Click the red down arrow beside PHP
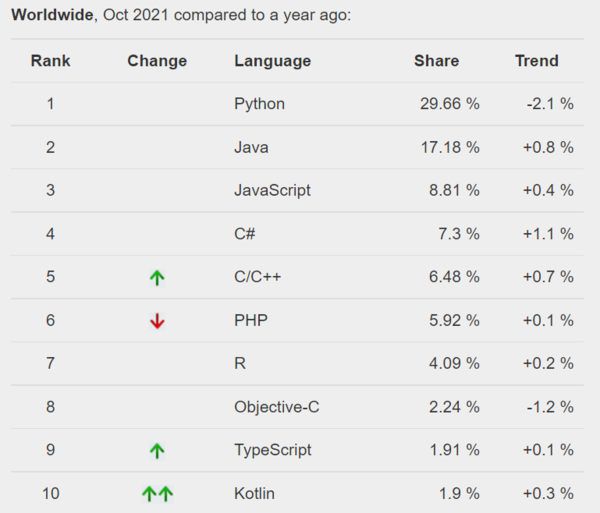This screenshot has width=600, height=513. point(157,321)
